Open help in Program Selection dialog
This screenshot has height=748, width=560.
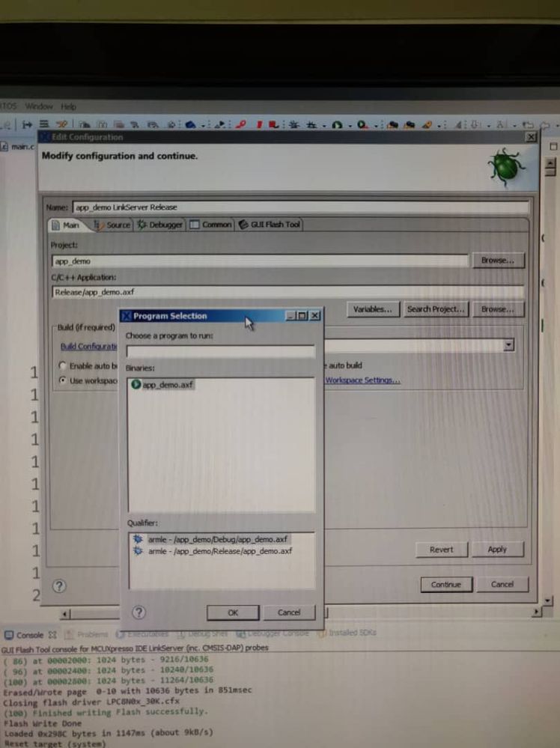coord(139,612)
